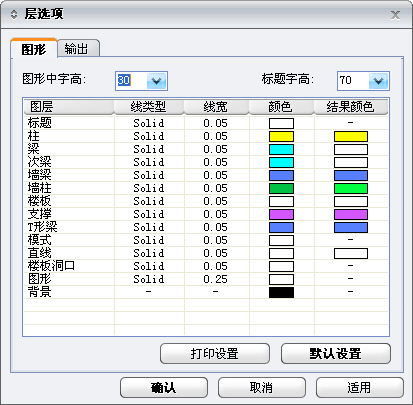The width and height of the screenshot is (413, 405).
Task: Apply changes with 适用 button
Action: pyautogui.click(x=360, y=387)
